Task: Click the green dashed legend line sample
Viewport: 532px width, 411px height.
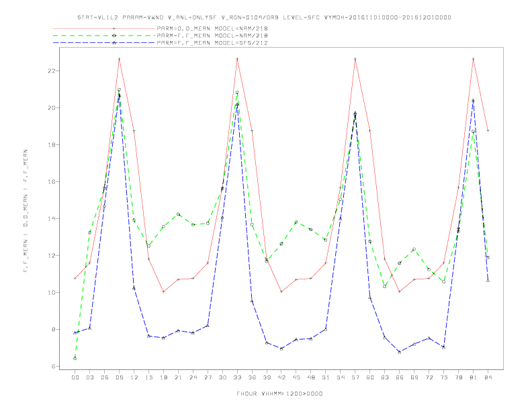Action: (104, 36)
